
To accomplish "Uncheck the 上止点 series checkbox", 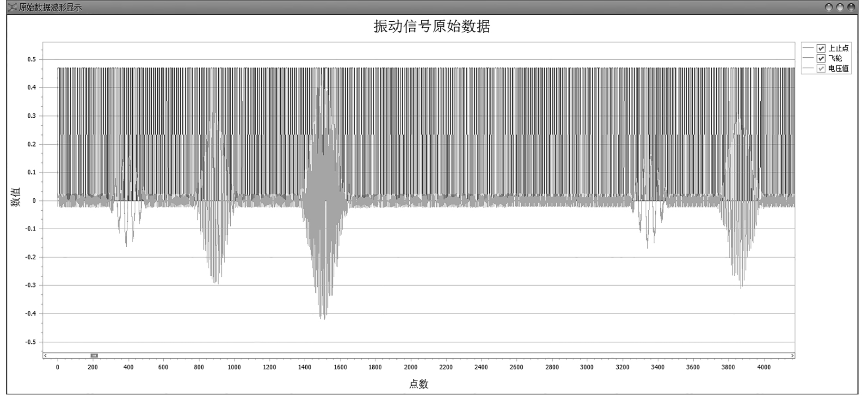I will coord(821,48).
